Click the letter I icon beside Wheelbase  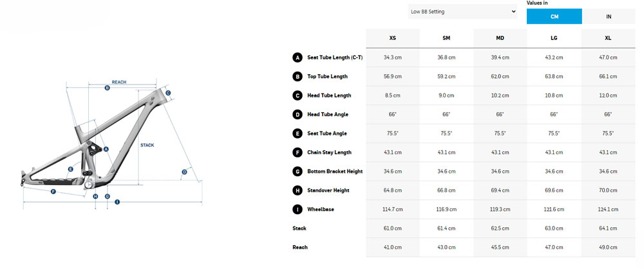pyautogui.click(x=297, y=209)
